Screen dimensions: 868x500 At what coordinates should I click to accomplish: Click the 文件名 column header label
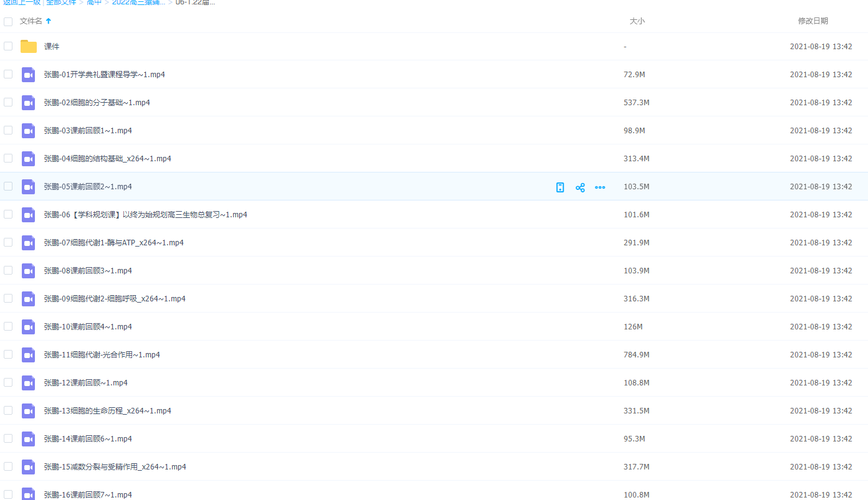(x=31, y=21)
